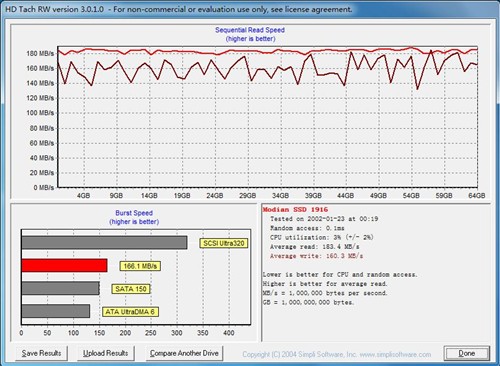Click the 100 MB/s axis label
Viewport: 500px width, 366px height.
40,113
